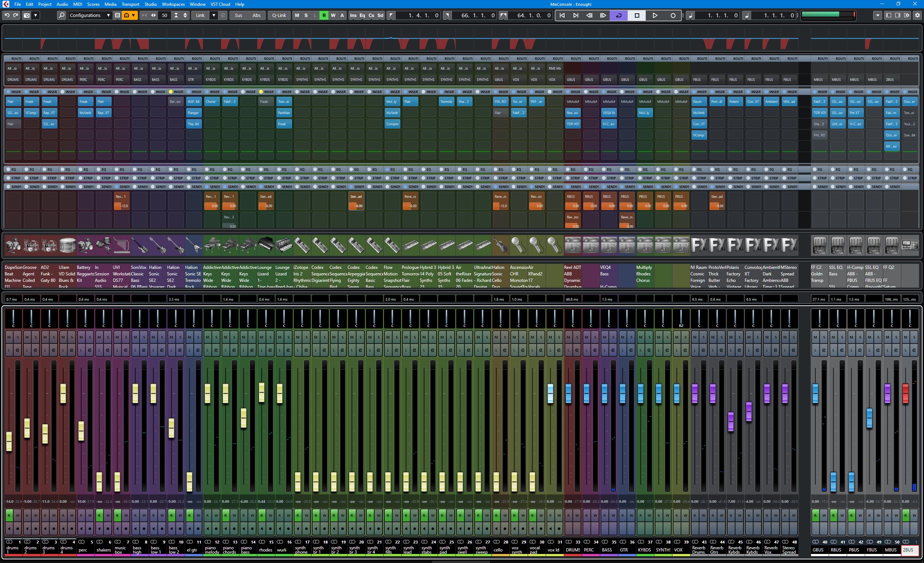Screen dimensions: 924x563
Task: Open the Transport menu
Action: point(130,4)
